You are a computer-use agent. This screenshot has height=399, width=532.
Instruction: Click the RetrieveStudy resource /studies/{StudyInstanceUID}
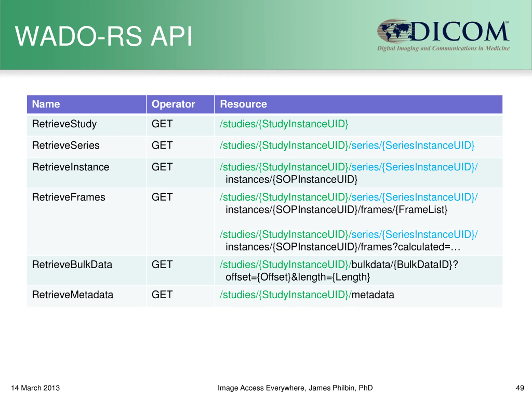pos(284,124)
